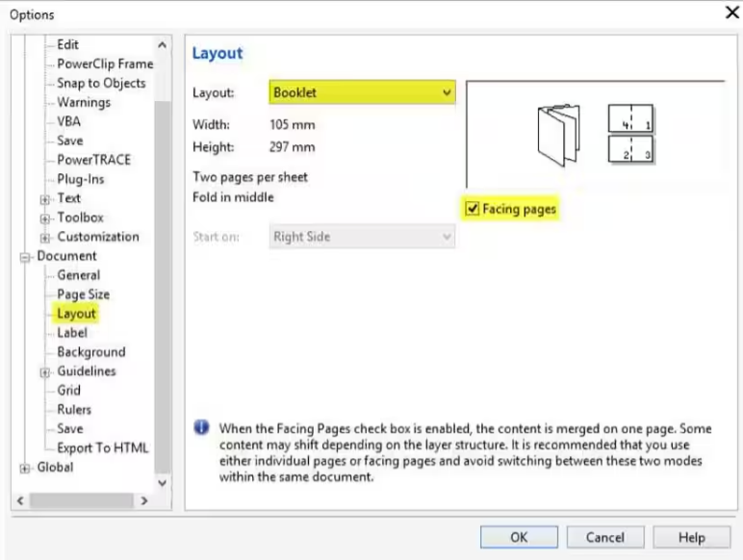Screen dimensions: 743x560
Task: Select Text in the options tree
Action: (68, 198)
